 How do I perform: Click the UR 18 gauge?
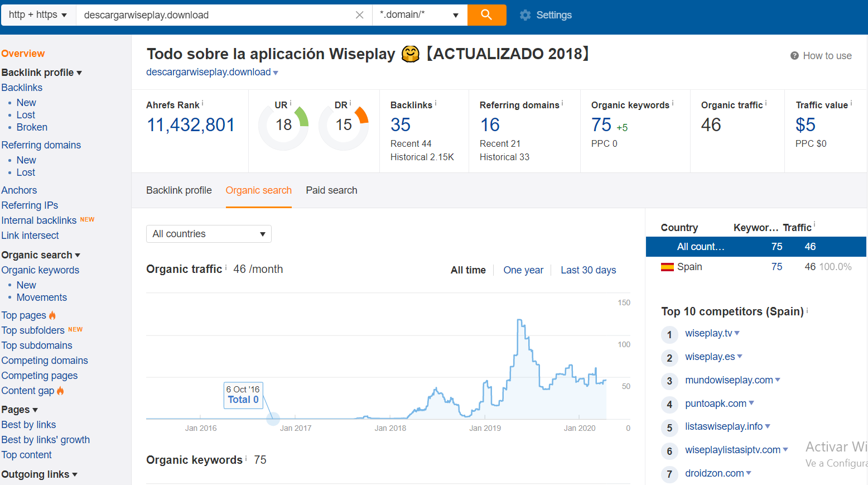point(283,125)
